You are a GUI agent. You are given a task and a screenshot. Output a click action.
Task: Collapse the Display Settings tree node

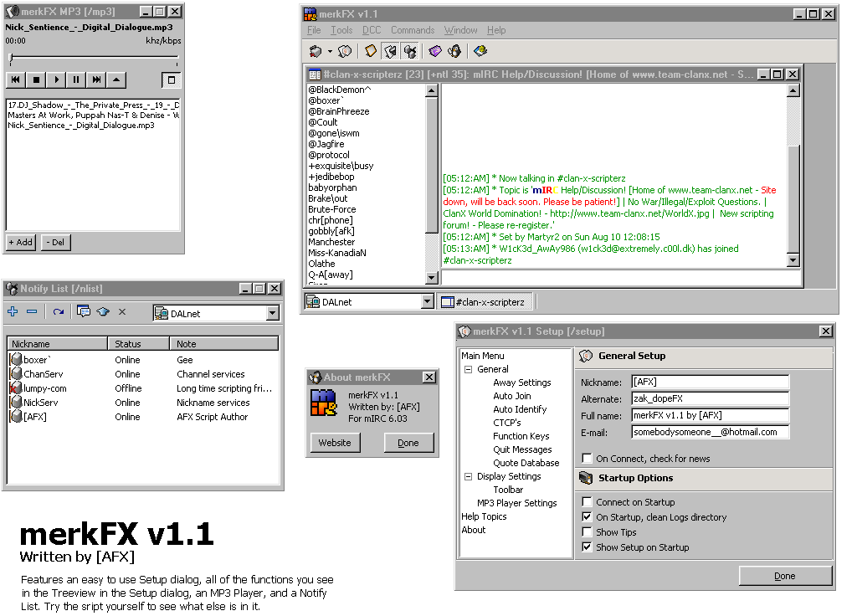[x=469, y=476]
